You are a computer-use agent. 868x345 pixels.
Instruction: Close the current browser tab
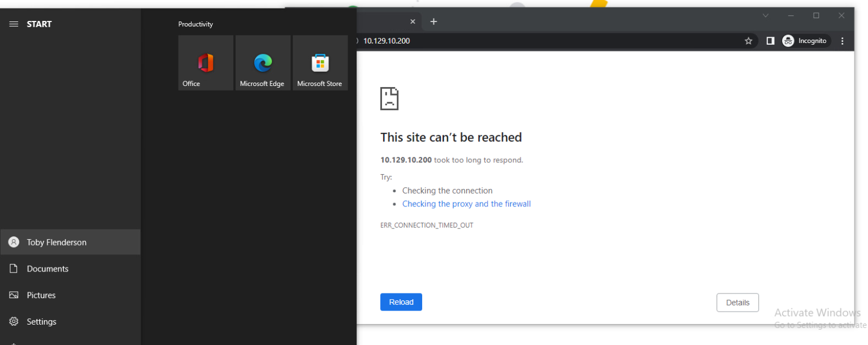click(x=413, y=21)
